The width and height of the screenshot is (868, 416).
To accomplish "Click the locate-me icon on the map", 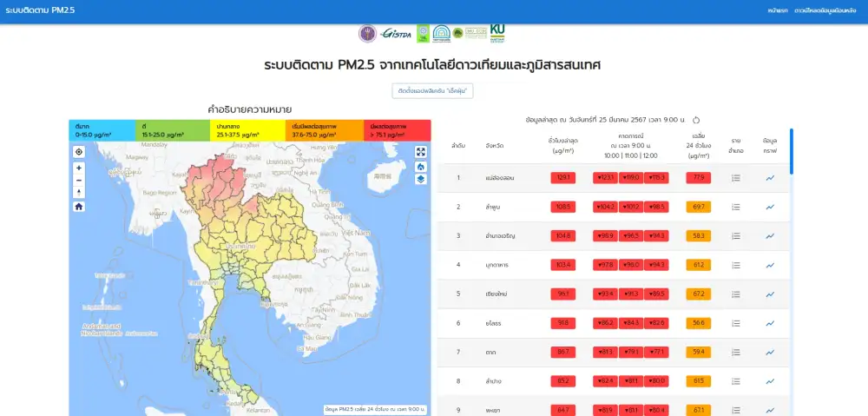I will tap(79, 152).
